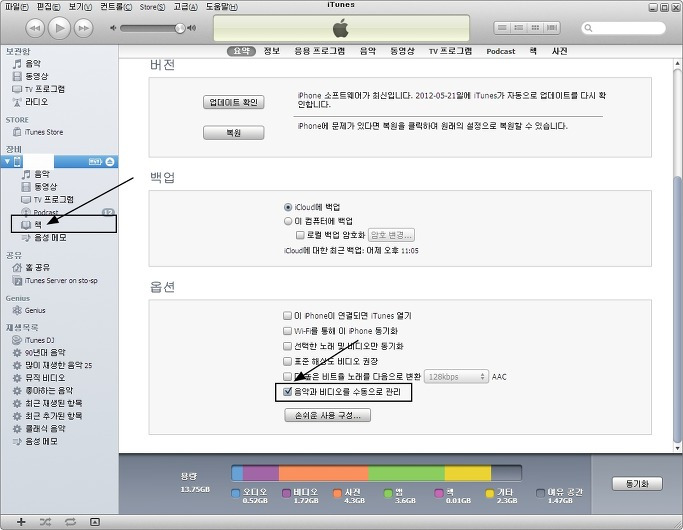Click the low-volume speaker icon
This screenshot has width=683, height=530.
coord(113,28)
